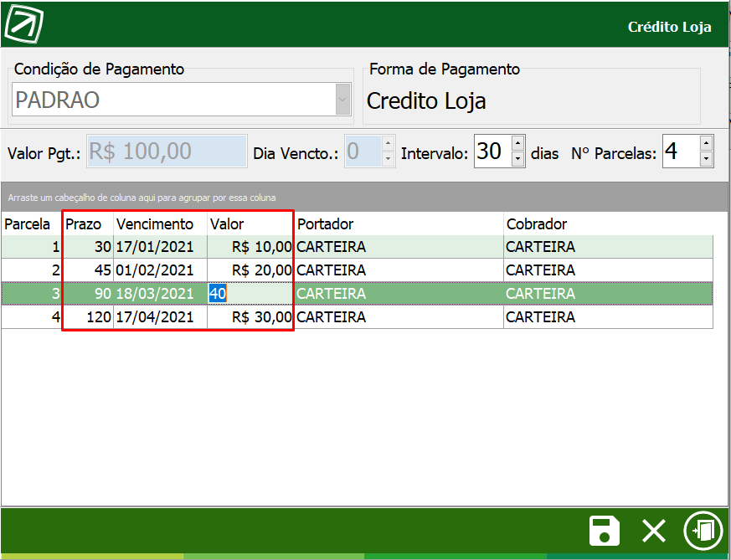This screenshot has width=731, height=560.
Task: Sort by the Parcela column header
Action: [32, 224]
